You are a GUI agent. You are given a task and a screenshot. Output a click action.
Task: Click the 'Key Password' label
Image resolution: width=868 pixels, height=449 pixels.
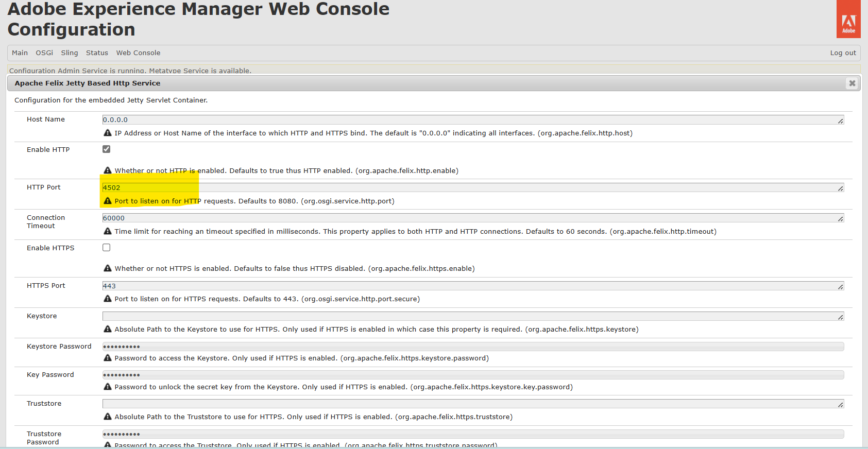[x=50, y=374]
